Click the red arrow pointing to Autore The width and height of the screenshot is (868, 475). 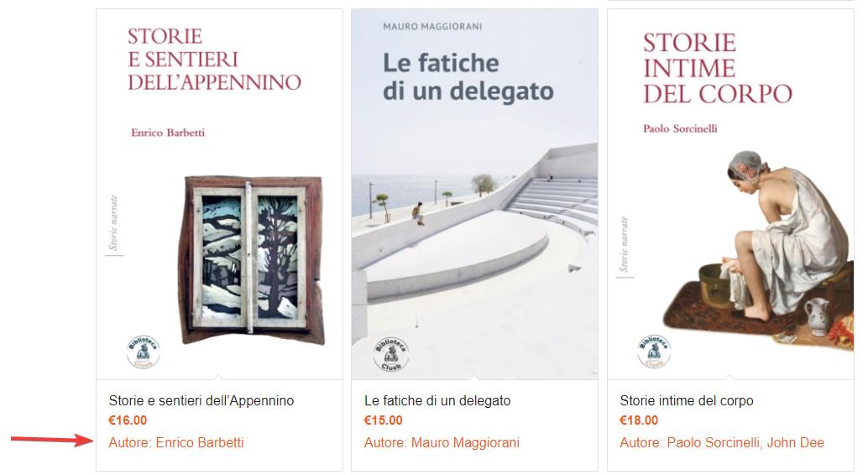pos(52,440)
